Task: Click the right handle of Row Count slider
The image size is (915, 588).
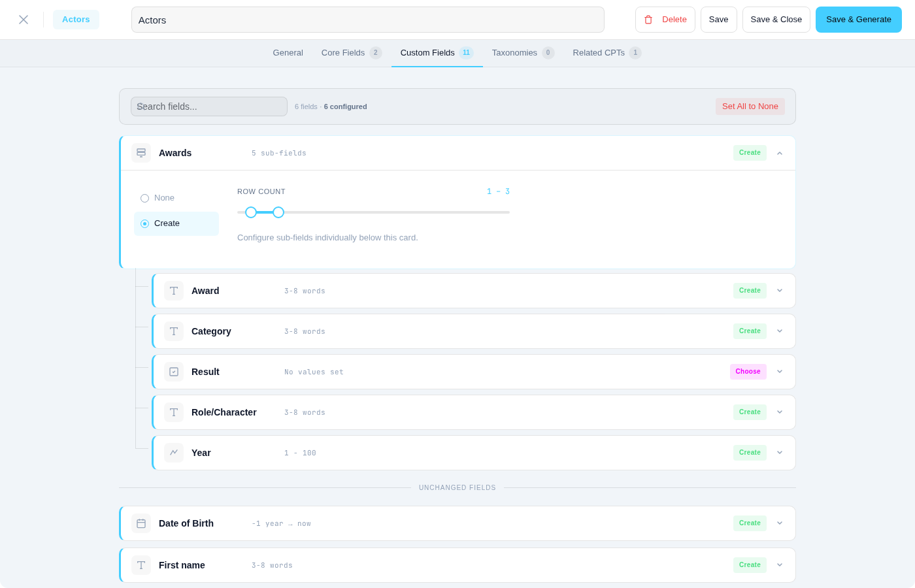Action: coord(278,212)
